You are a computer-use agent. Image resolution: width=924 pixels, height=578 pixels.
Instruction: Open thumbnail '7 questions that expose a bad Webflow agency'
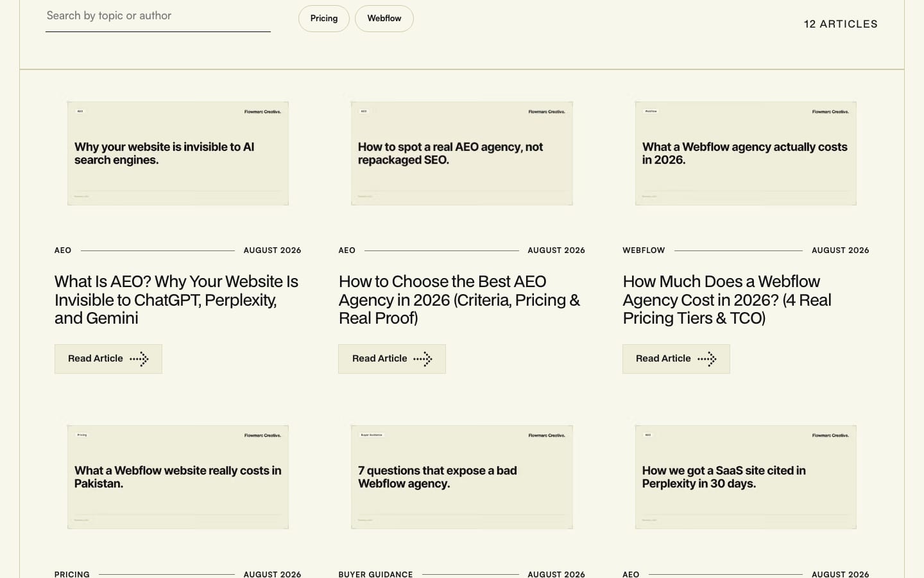tap(462, 477)
